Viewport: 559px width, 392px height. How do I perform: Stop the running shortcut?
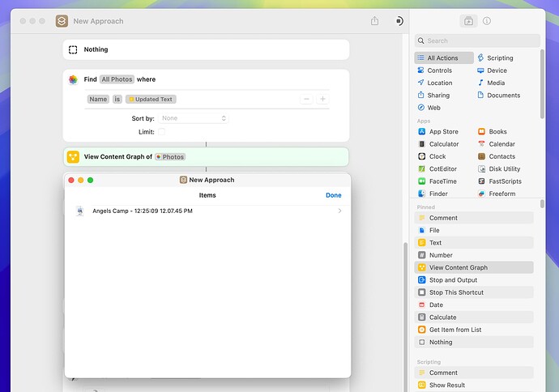[399, 21]
